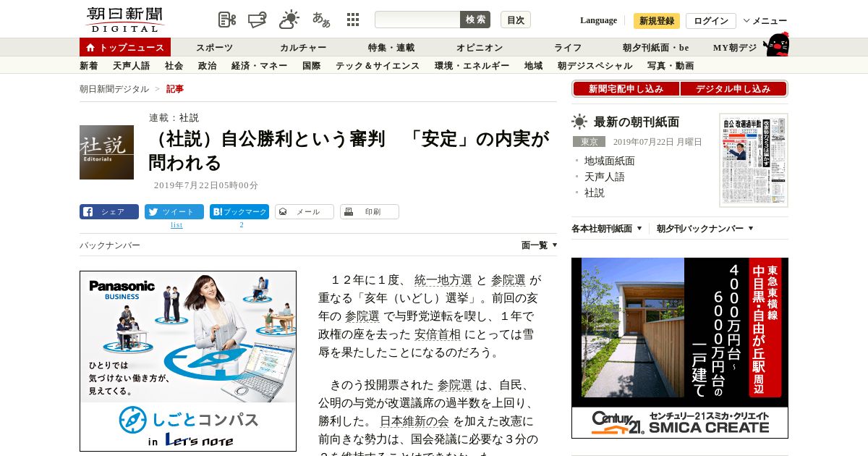Open 社説 link in sidebar list
This screenshot has height=456, width=868.
tap(595, 193)
